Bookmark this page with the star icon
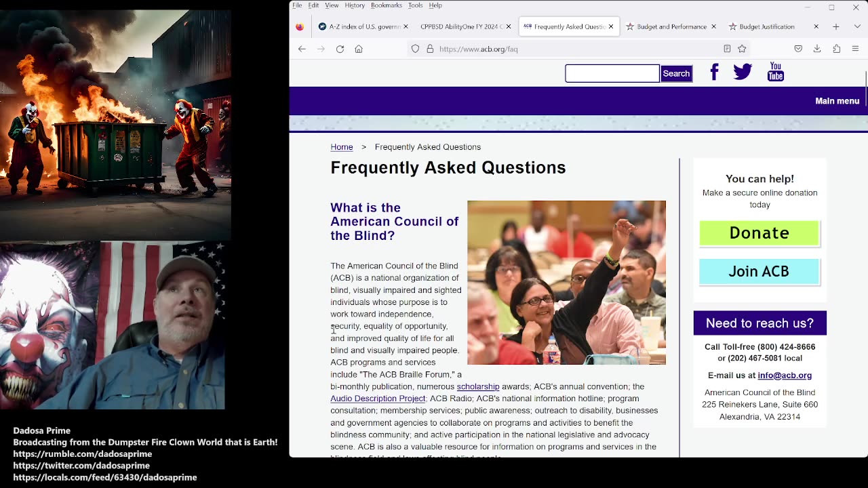The height and width of the screenshot is (488, 868). click(742, 49)
